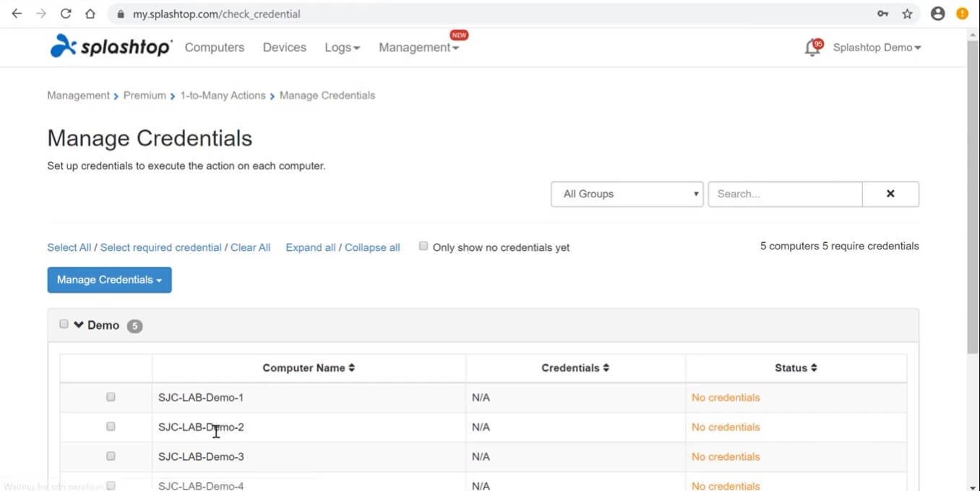Click the padlock site info icon
This screenshot has width=980, height=491.
click(x=119, y=14)
